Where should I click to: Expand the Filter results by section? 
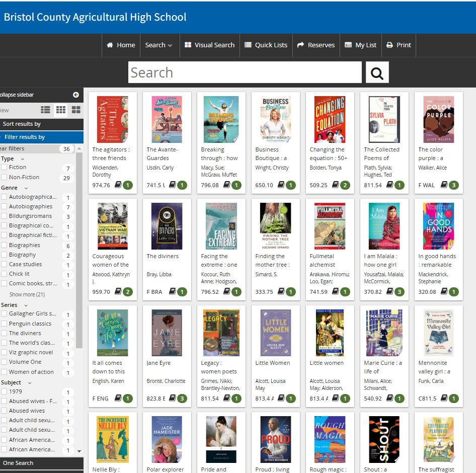coord(42,137)
